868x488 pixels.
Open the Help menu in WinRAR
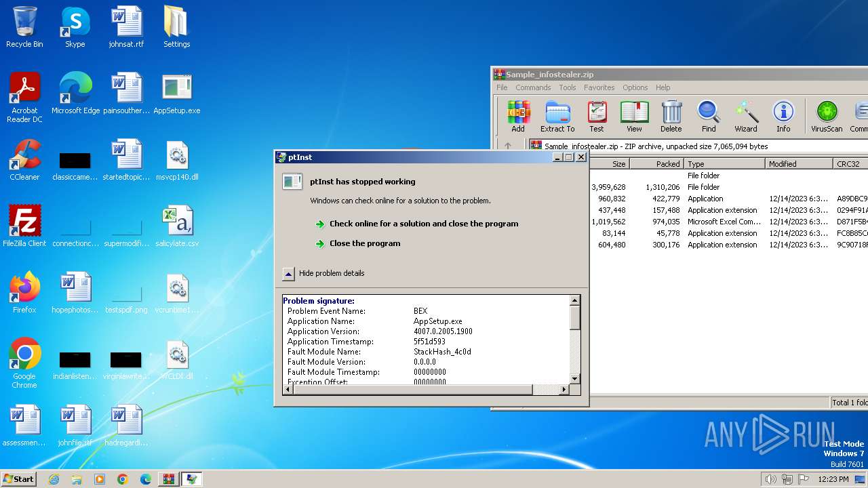pos(663,87)
